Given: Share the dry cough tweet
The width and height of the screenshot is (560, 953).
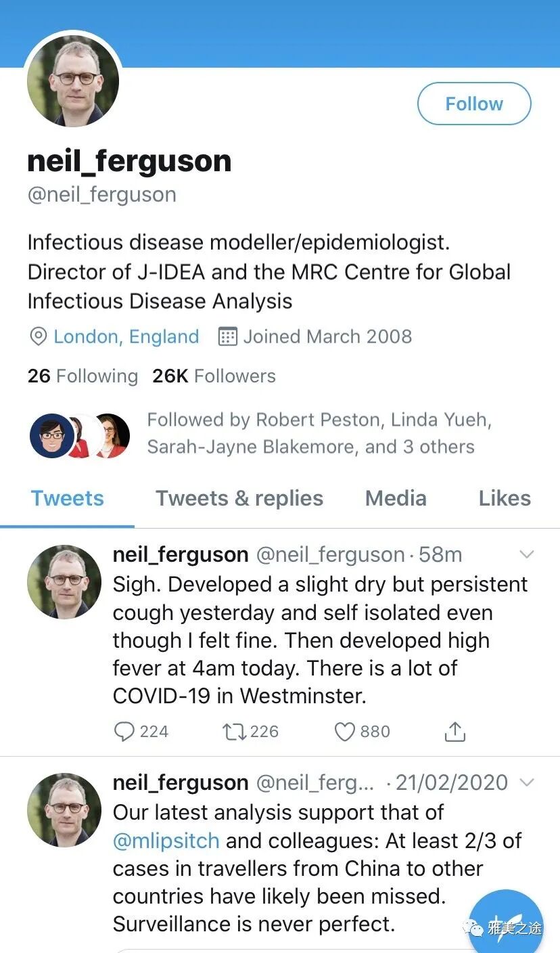Looking at the screenshot, I should pos(455,731).
